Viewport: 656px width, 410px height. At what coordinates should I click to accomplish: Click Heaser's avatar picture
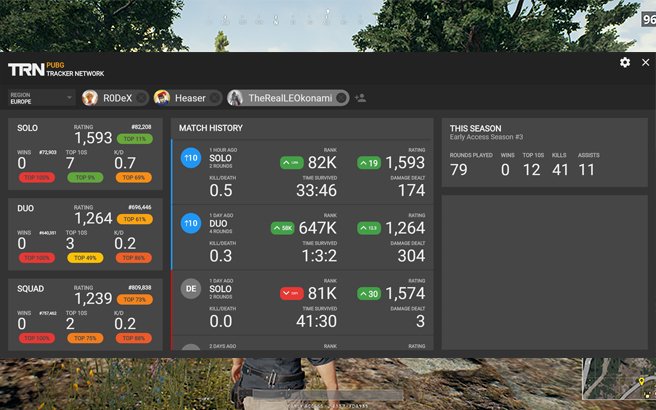click(162, 98)
